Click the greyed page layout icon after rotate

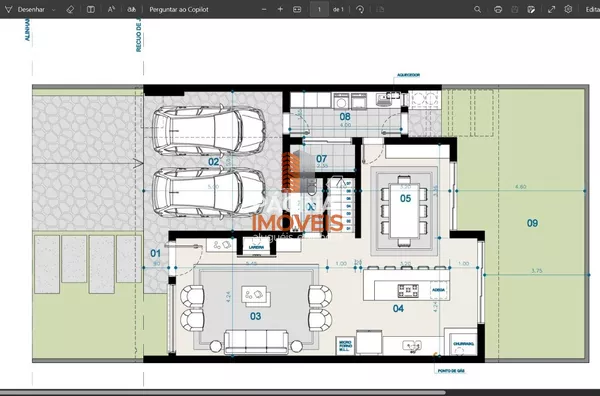(x=380, y=9)
